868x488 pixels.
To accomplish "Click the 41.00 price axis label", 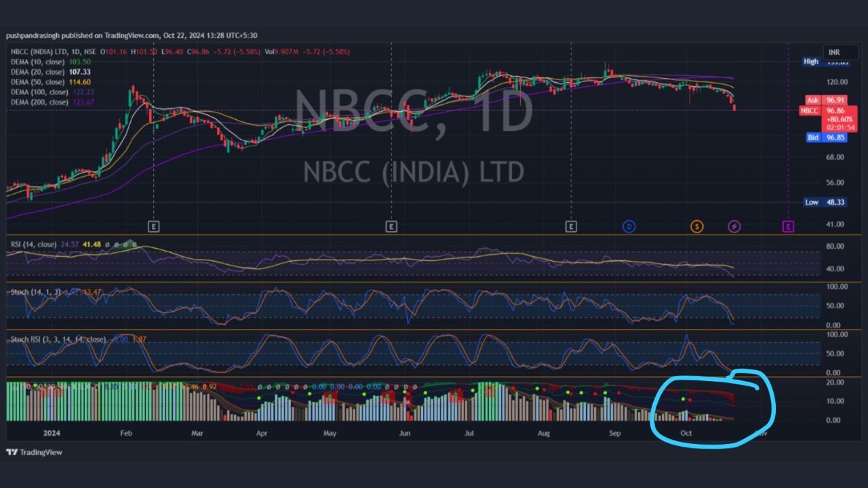I will (835, 224).
